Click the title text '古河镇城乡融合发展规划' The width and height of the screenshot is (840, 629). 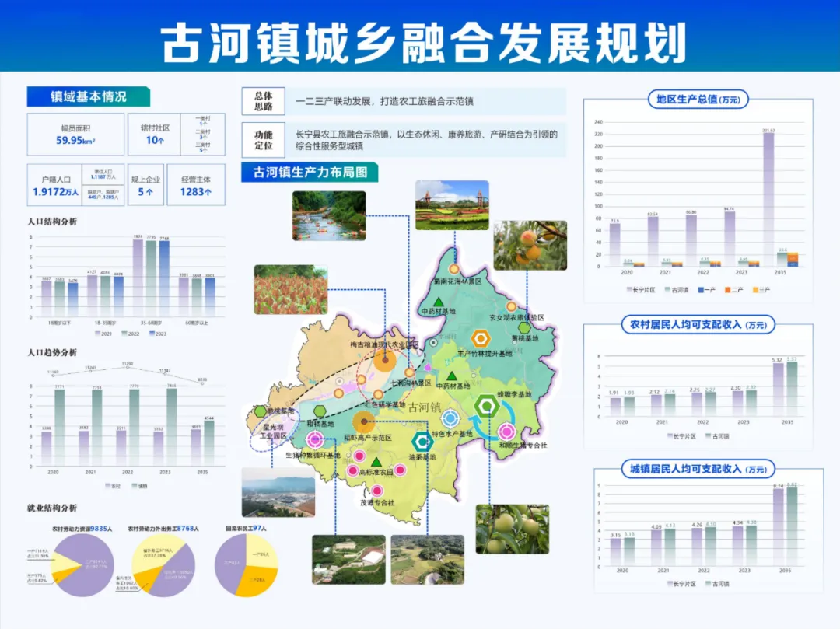[423, 43]
